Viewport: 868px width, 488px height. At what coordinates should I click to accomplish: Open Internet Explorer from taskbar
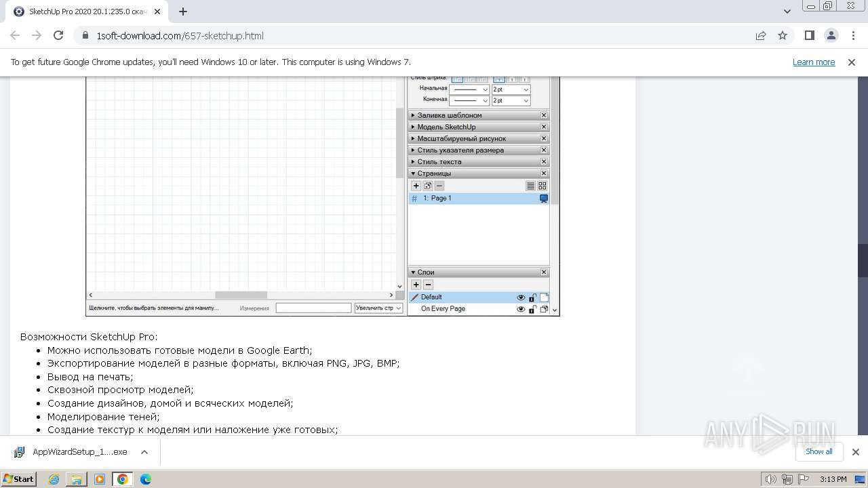tap(54, 479)
